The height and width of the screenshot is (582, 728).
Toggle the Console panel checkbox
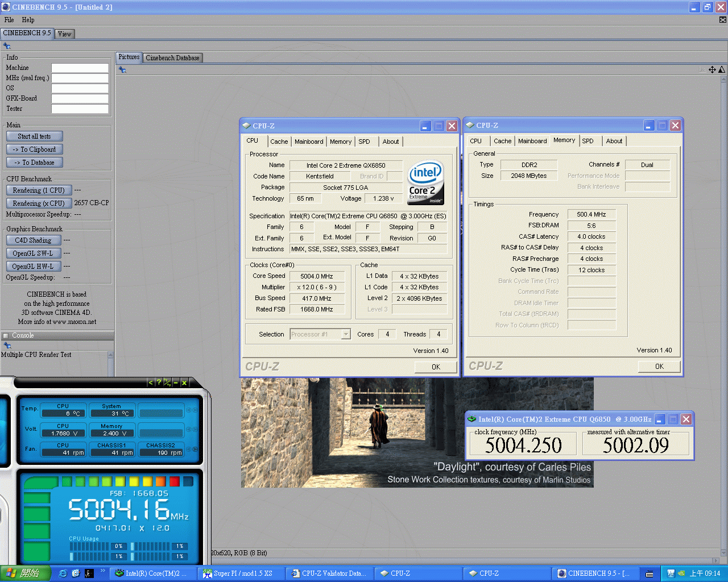click(x=6, y=336)
